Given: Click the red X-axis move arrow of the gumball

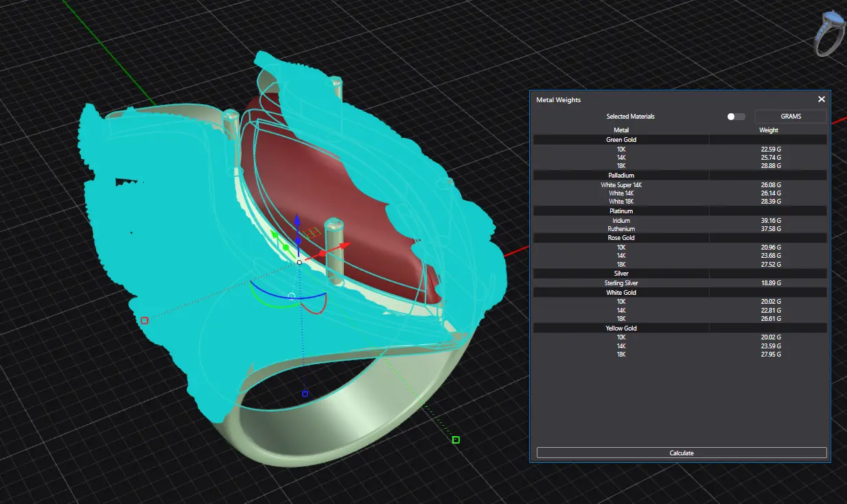Looking at the screenshot, I should pos(344,246).
